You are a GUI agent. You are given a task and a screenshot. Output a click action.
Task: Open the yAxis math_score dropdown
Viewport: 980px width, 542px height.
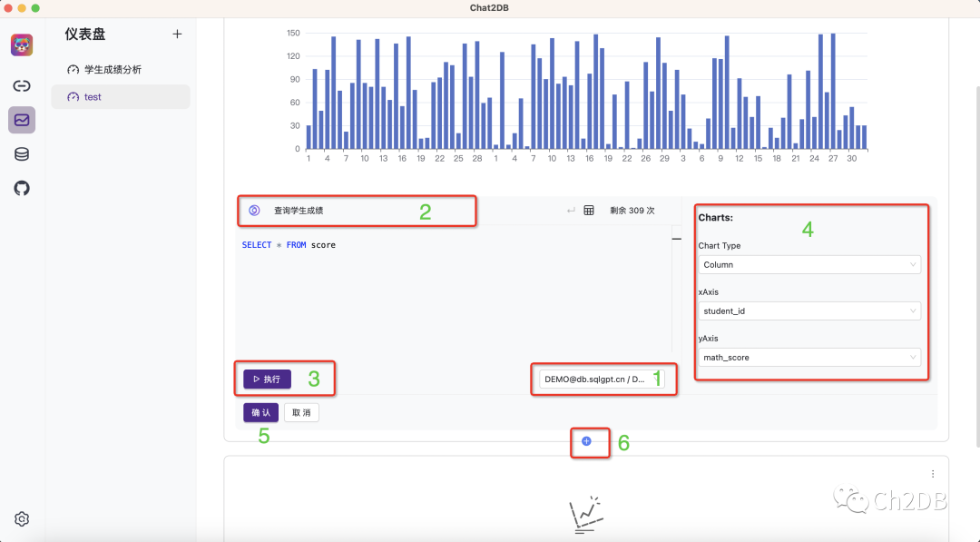[809, 358]
